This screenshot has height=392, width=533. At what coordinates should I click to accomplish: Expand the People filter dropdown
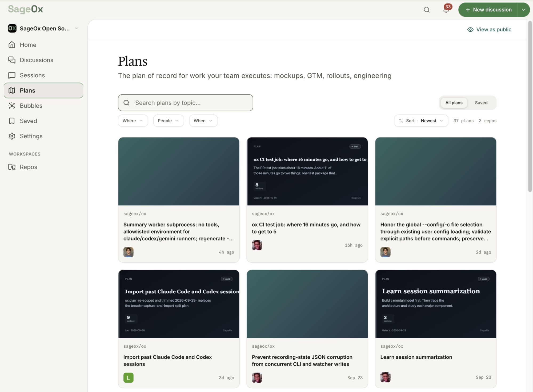[168, 121]
